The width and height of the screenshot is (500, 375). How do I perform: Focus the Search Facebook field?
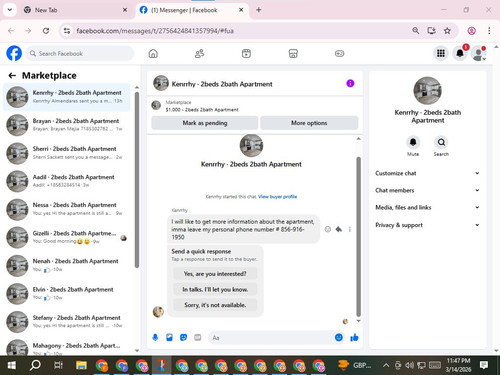(x=80, y=53)
